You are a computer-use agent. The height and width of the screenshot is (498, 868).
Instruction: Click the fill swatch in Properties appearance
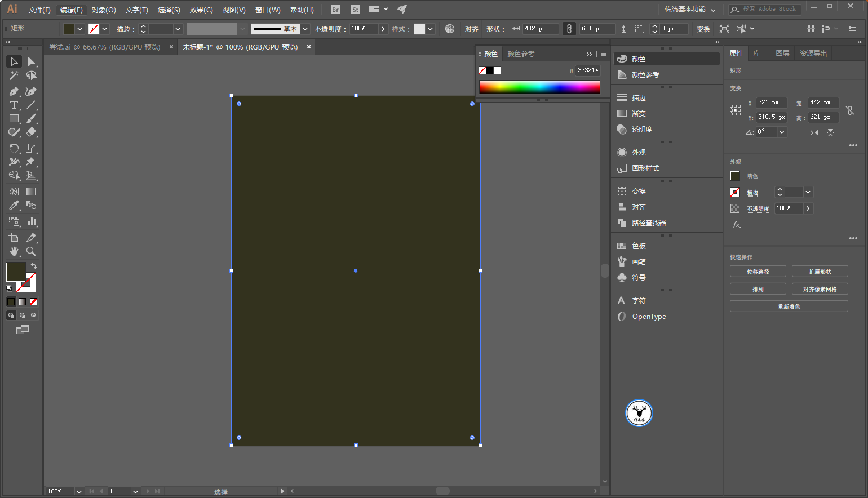(x=735, y=176)
